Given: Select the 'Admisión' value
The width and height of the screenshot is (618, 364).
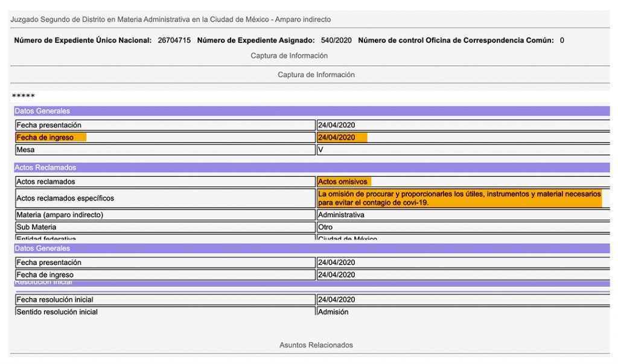Looking at the screenshot, I should [x=333, y=311].
